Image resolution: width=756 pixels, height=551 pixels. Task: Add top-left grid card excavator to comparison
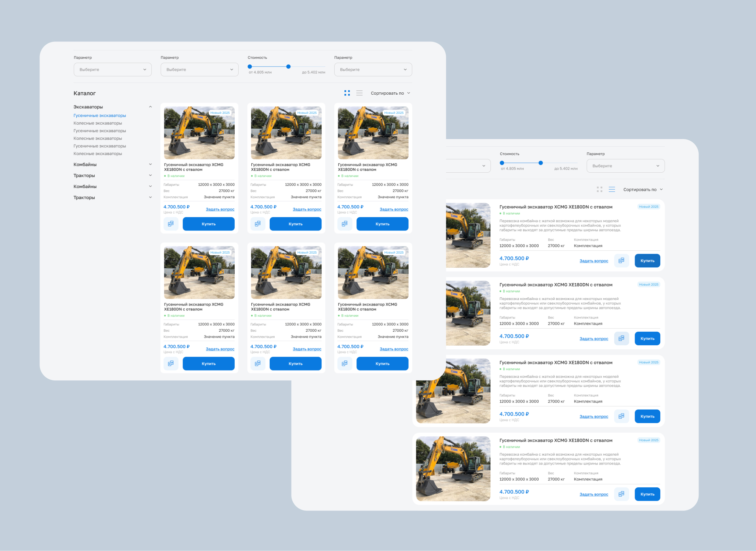171,224
